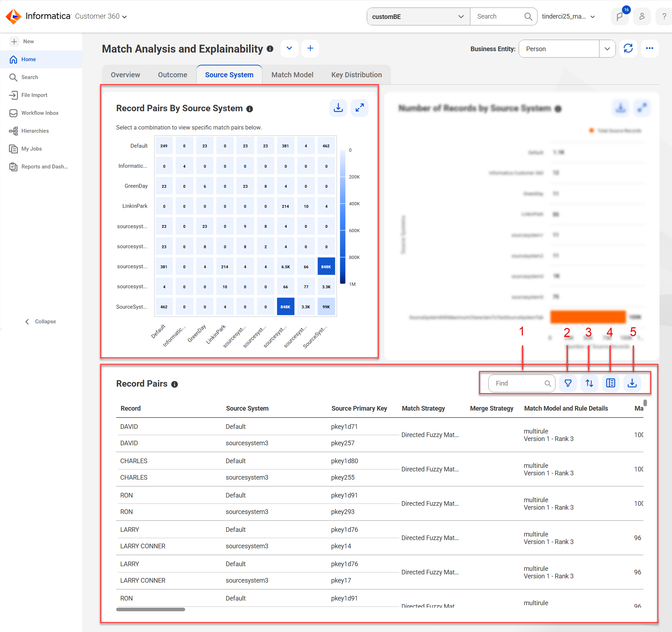This screenshot has height=632, width=672.
Task: Click the info icon next to Record Pairs heading
Action: click(174, 384)
